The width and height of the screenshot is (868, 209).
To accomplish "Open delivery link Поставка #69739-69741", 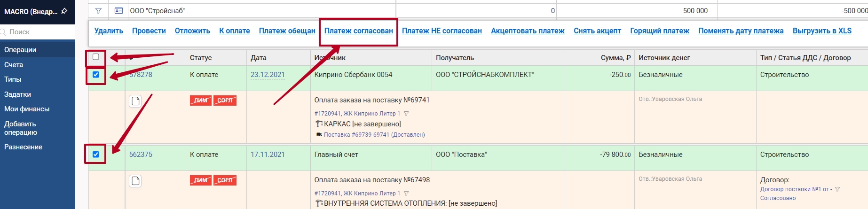I will 374,135.
